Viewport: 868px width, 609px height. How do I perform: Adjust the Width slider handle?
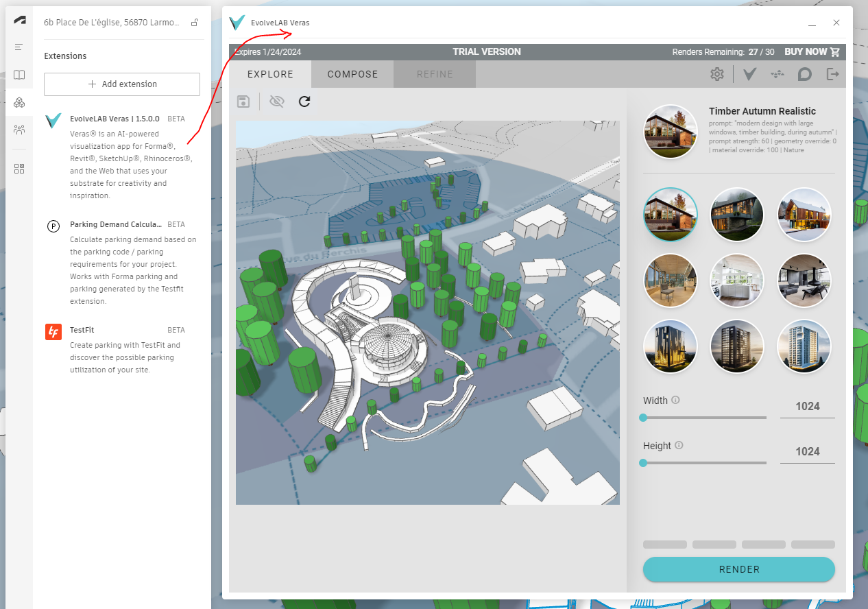coord(643,418)
